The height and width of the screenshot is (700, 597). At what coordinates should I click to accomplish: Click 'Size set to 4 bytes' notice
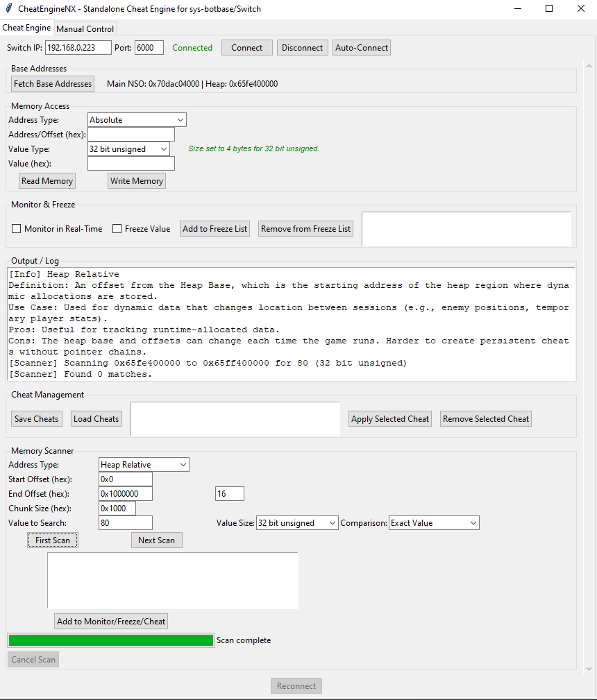[x=254, y=148]
